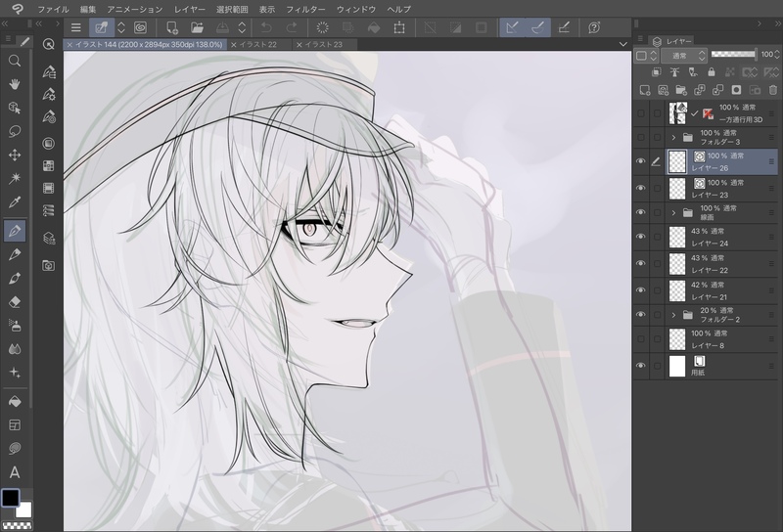
Task: Click the Clear dotted-circle icon
Action: coord(323,27)
